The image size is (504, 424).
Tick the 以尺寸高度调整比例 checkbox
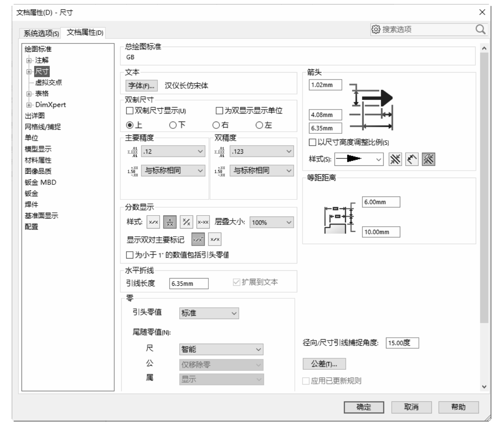click(313, 142)
